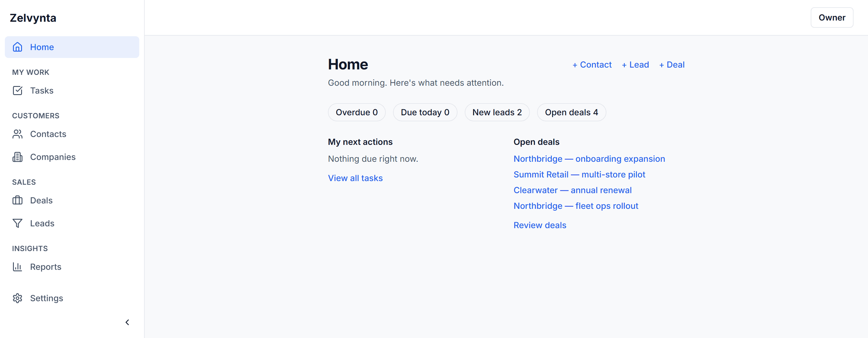The height and width of the screenshot is (338, 868).
Task: Go to Tasks in the sidebar
Action: [x=42, y=91]
